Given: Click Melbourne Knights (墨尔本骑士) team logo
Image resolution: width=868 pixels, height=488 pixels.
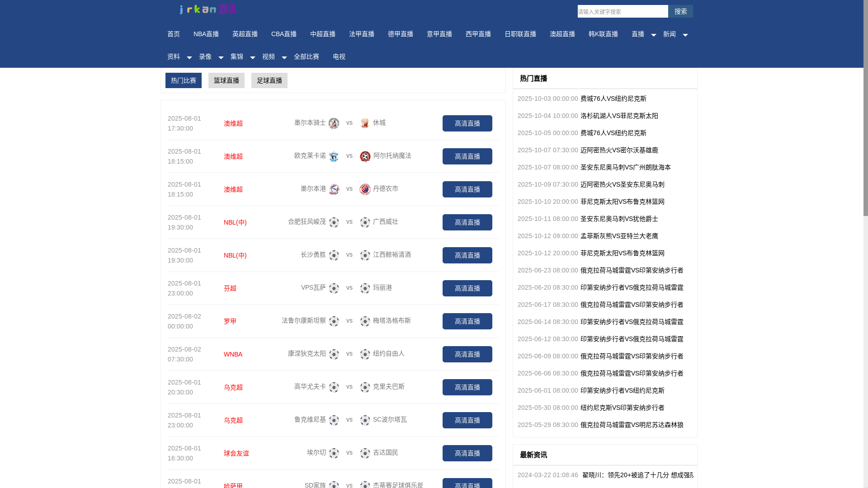Looking at the screenshot, I should [x=334, y=123].
